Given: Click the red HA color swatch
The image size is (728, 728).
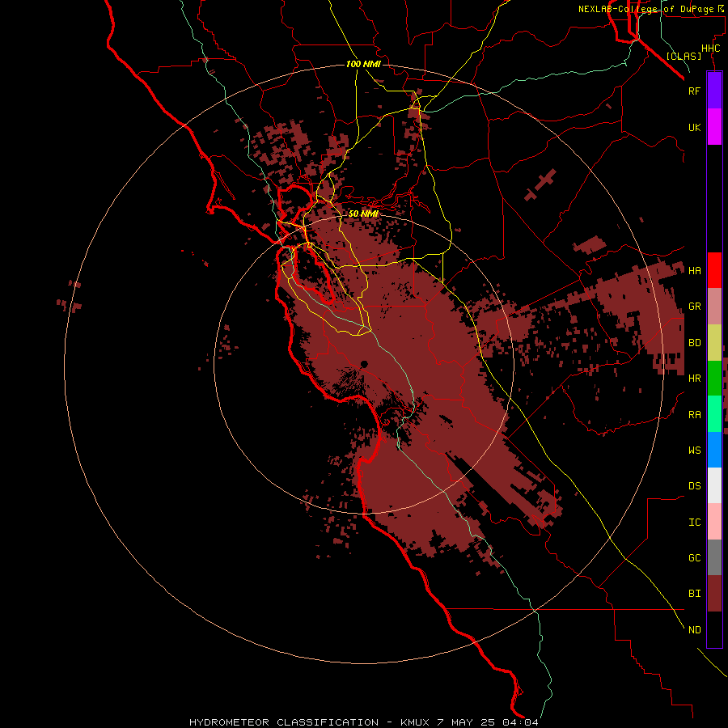Looking at the screenshot, I should [714, 270].
